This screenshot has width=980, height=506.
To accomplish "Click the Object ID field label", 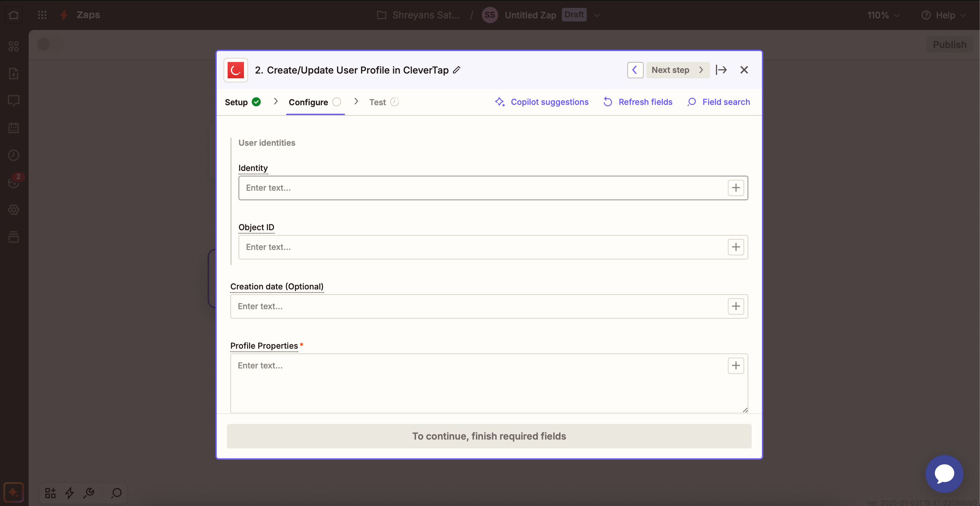I will coord(256,227).
